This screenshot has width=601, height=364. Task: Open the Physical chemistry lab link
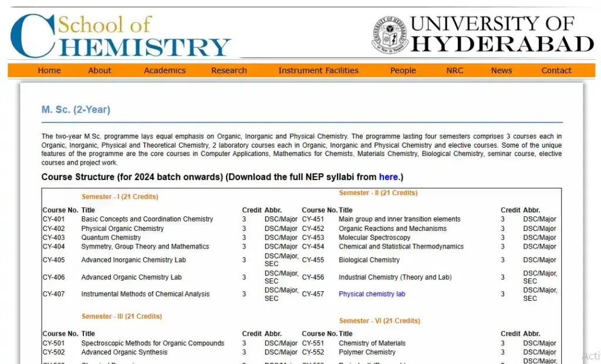click(x=372, y=294)
